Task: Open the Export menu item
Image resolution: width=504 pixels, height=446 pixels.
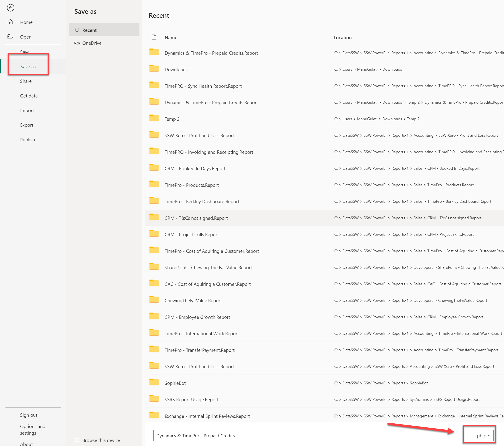Action: [x=27, y=125]
